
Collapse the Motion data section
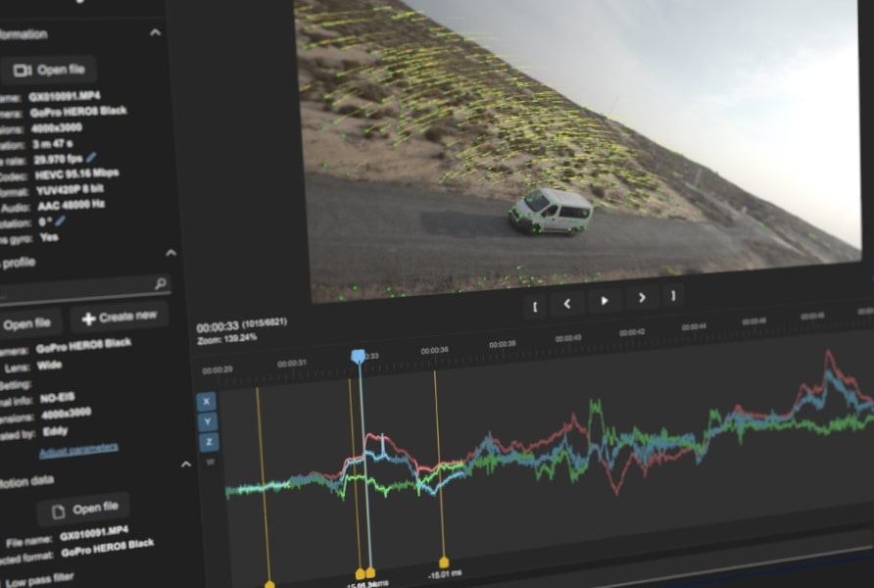[x=186, y=464]
